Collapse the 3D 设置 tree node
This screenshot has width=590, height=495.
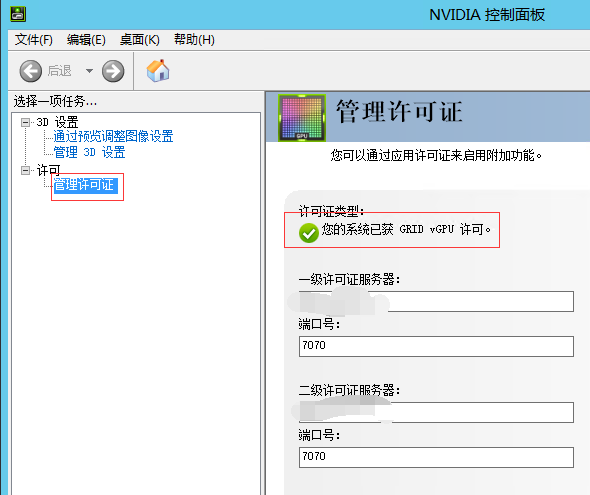pyautogui.click(x=25, y=122)
